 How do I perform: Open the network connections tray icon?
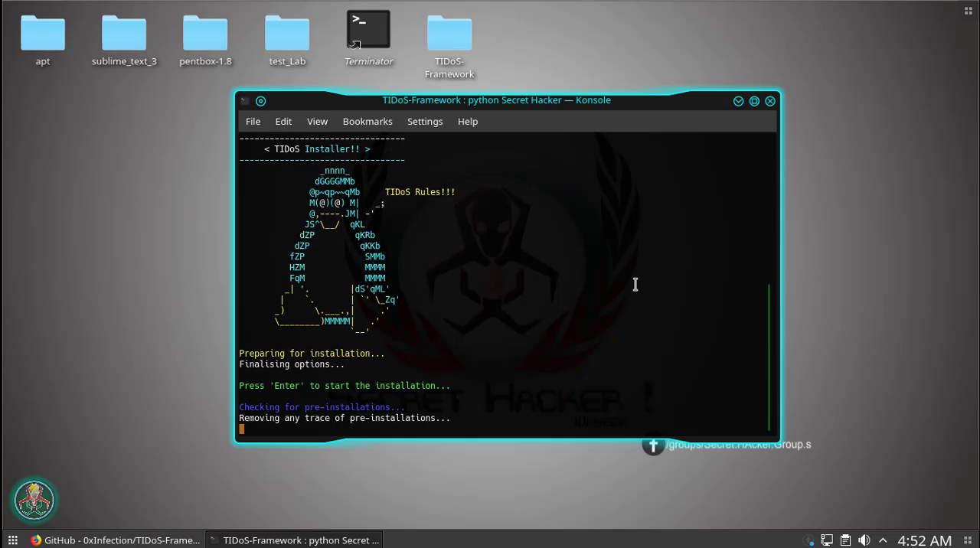click(x=828, y=540)
